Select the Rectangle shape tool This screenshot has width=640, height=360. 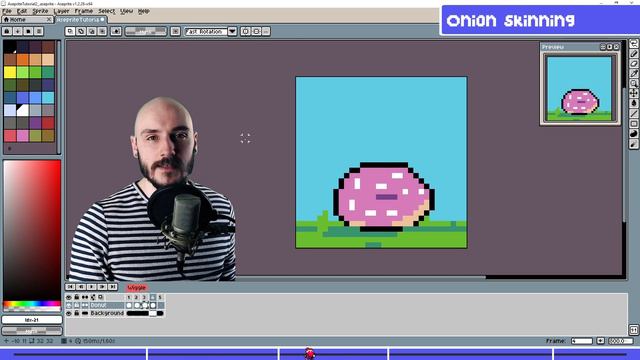click(634, 123)
